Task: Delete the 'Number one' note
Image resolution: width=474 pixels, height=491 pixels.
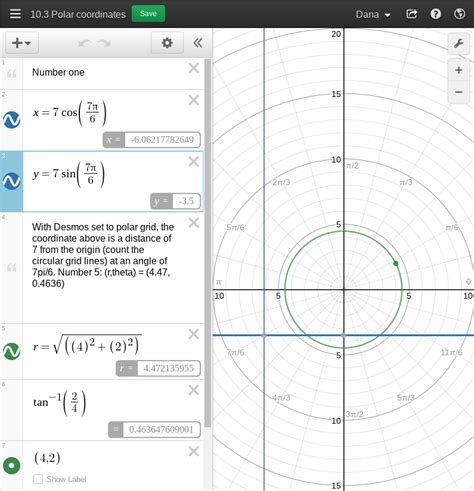Action: [194, 68]
